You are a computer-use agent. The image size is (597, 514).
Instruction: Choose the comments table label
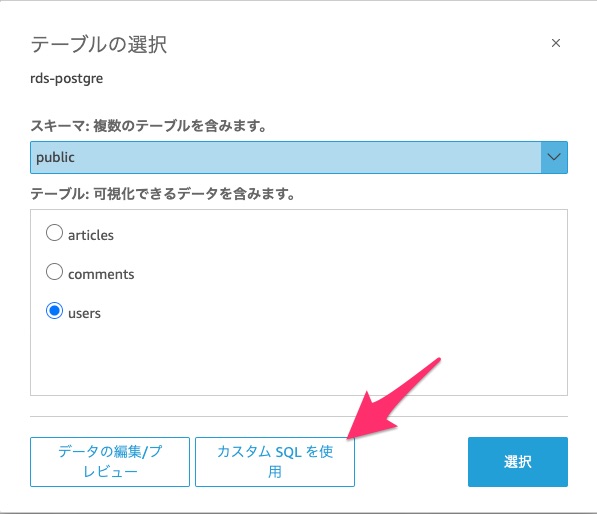pyautogui.click(x=101, y=274)
